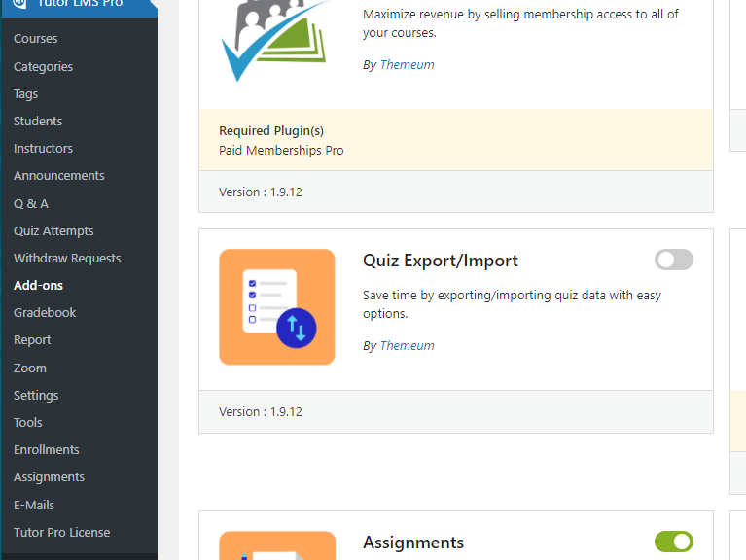Click the Assignments add-on title
The image size is (746, 560).
point(413,542)
